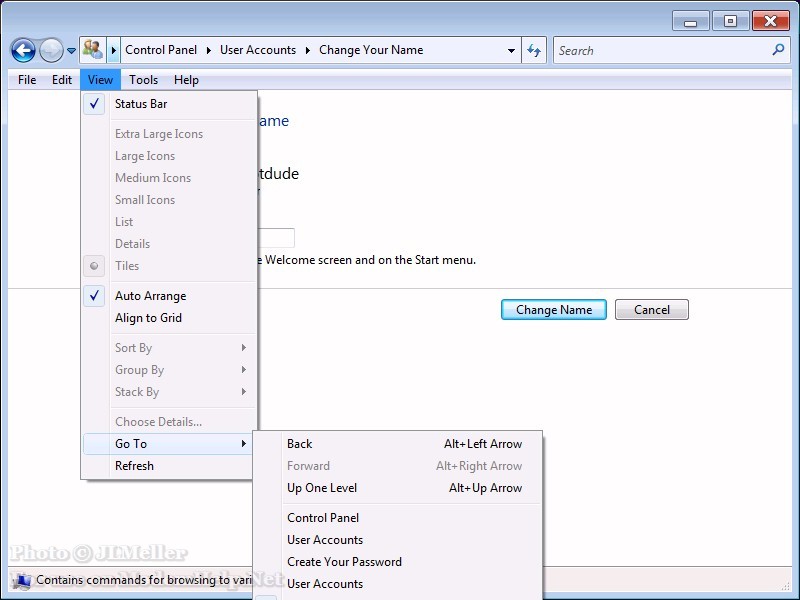Click Choose Details... menu entry

pyautogui.click(x=169, y=422)
